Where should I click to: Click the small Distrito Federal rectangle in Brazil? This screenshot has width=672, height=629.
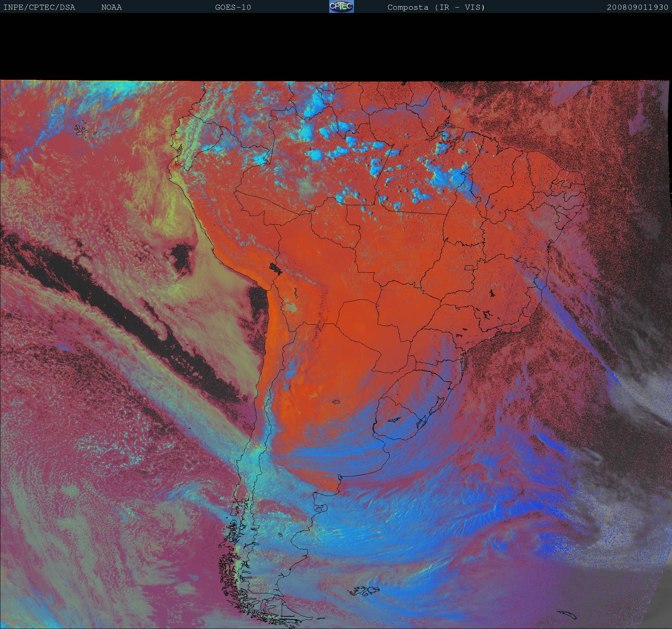click(469, 267)
